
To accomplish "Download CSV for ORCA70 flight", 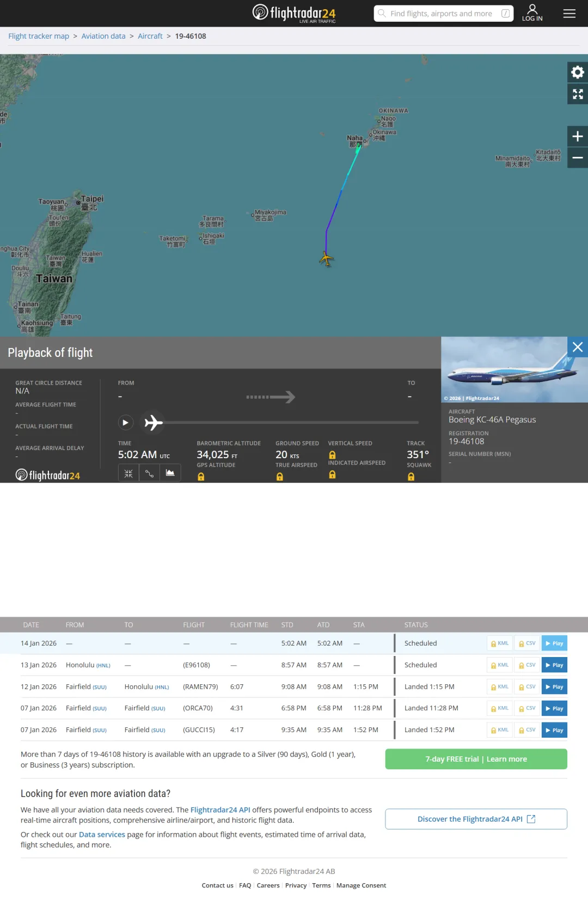I will (x=527, y=708).
